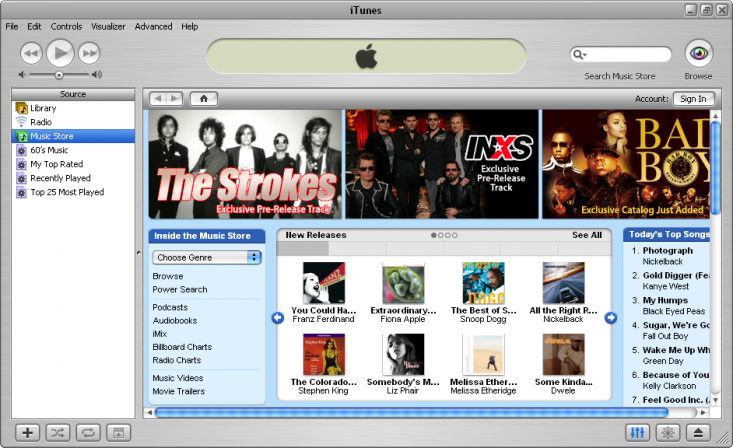Click the eject disc icon
Viewport: 733px width, 448px height.
point(699,432)
